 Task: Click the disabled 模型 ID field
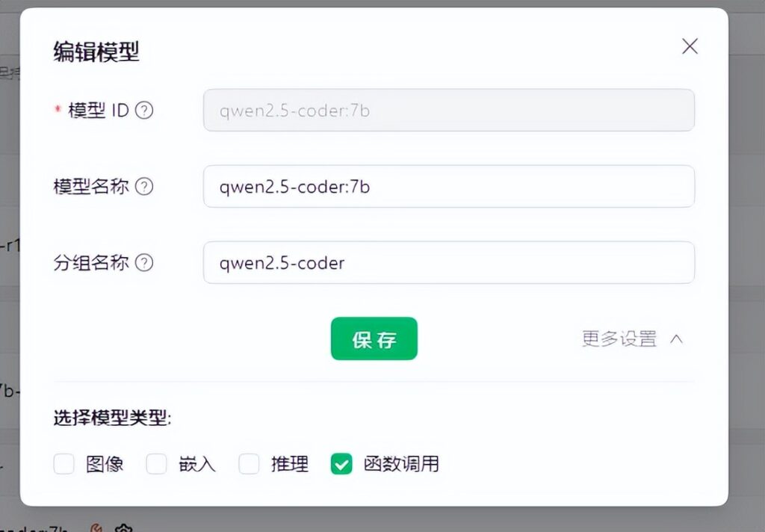[448, 111]
